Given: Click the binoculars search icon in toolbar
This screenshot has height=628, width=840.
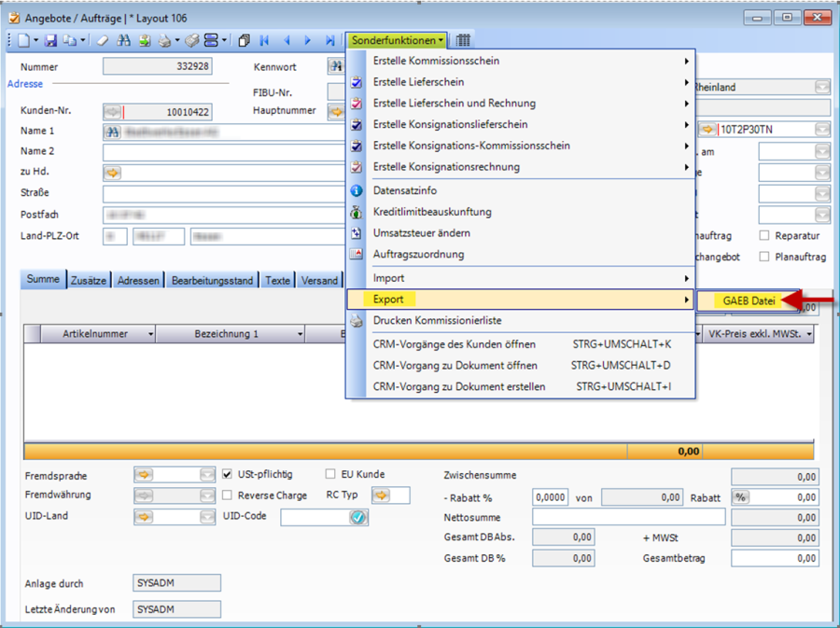Looking at the screenshot, I should [x=124, y=41].
